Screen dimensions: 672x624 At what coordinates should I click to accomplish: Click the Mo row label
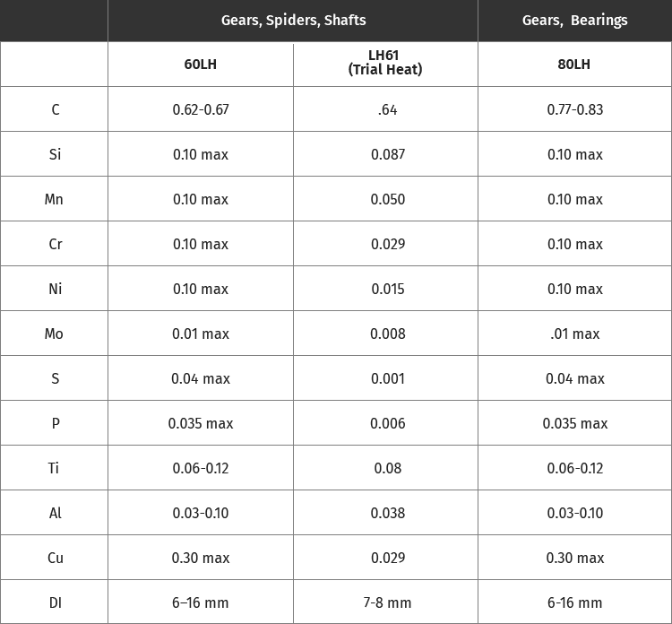[54, 334]
